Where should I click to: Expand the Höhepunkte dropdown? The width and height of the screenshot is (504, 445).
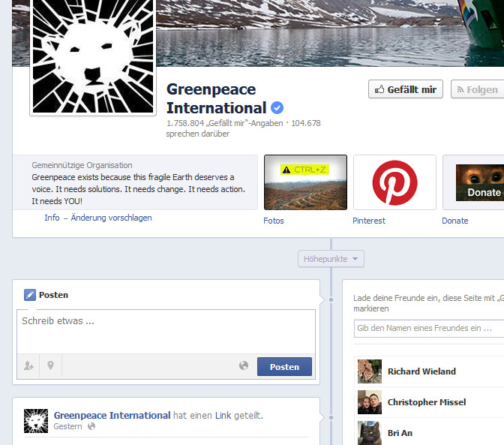click(x=331, y=259)
